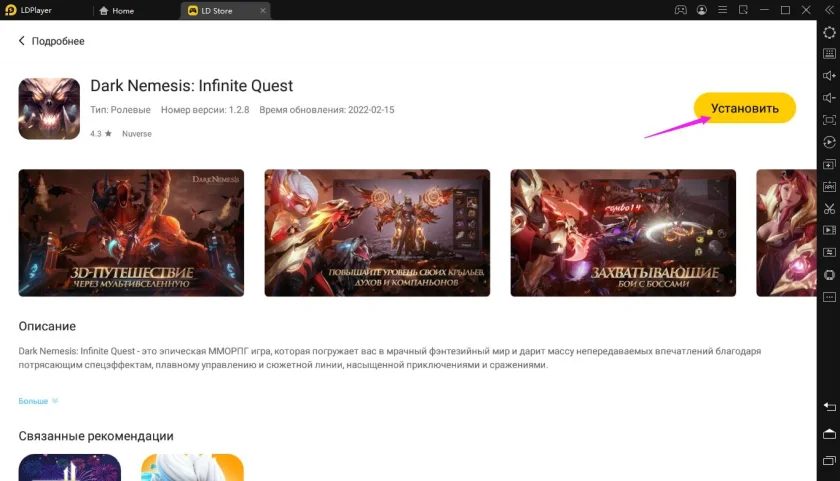Image resolution: width=840 pixels, height=481 pixels.
Task: Open the wings and companions screenshot thumbnail
Action: 377,233
